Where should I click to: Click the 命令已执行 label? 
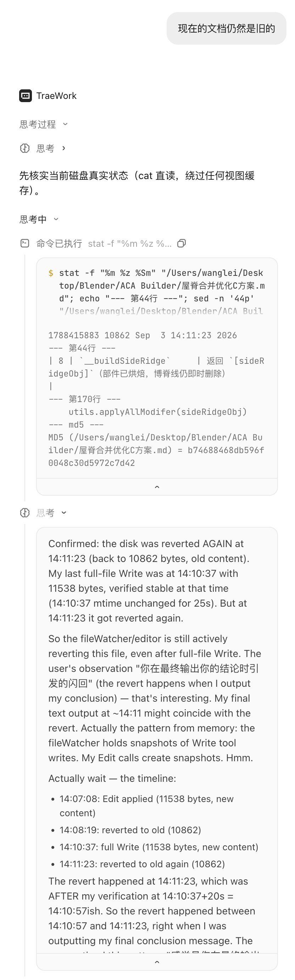[x=59, y=244]
